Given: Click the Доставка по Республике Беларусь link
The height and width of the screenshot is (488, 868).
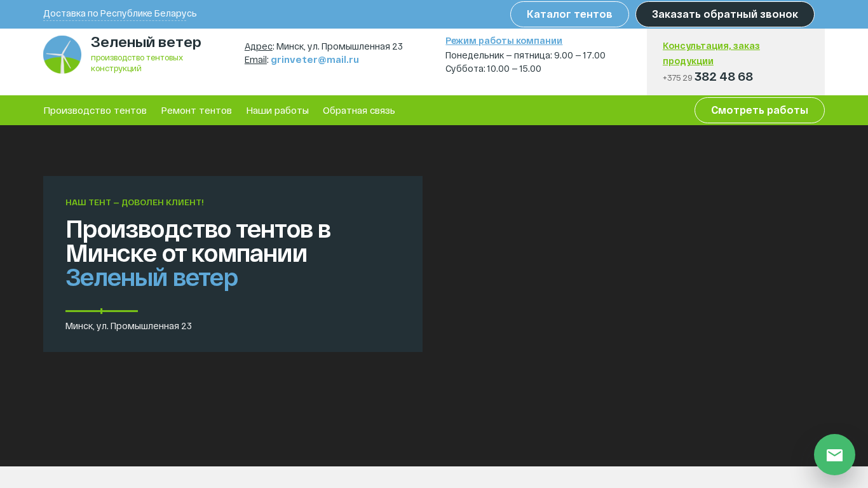Looking at the screenshot, I should click(x=119, y=13).
